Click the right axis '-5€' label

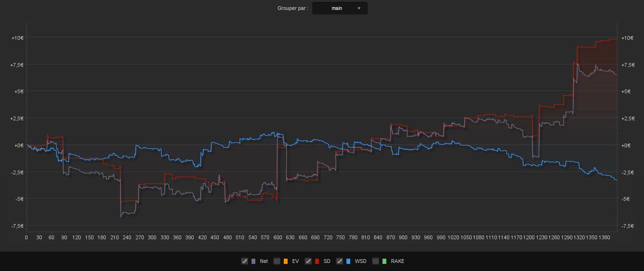(x=625, y=199)
